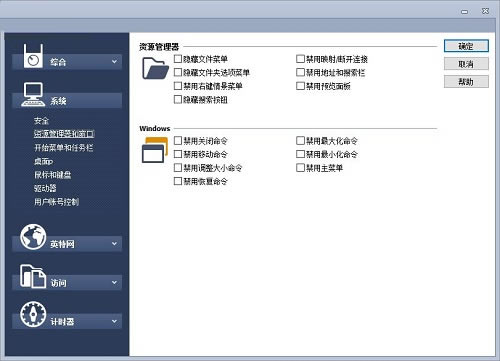Select 开始菜单和任务栏 in the sidebar
This screenshot has width=500, height=361.
tap(63, 147)
